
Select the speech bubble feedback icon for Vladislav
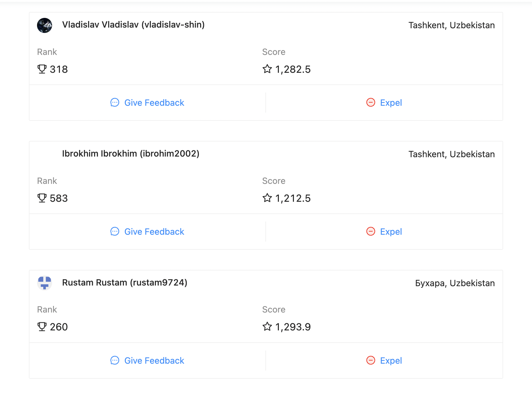115,103
